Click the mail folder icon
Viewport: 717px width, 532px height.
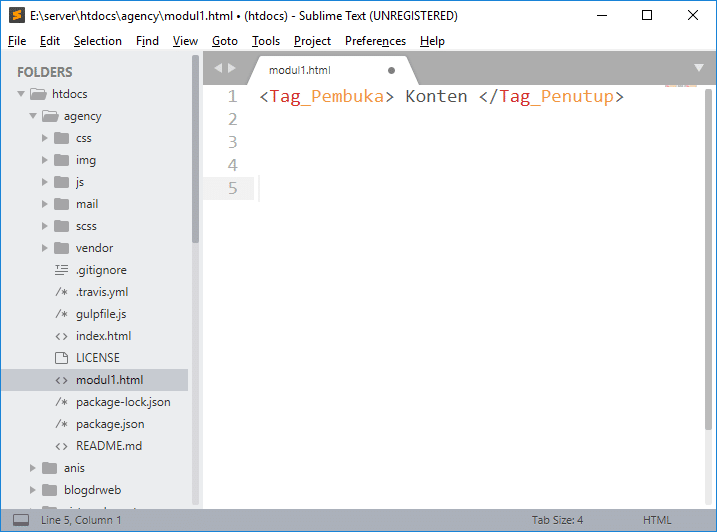coord(61,204)
